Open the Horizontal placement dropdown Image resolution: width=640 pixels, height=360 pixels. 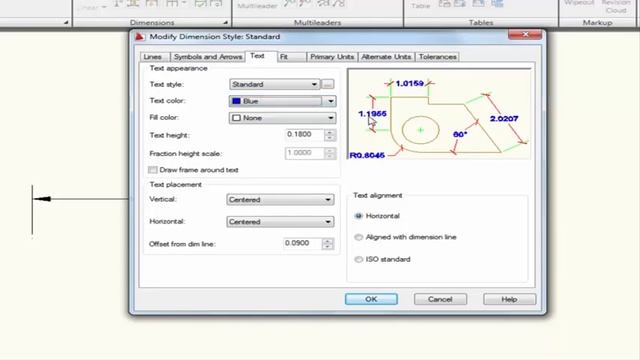tap(280, 222)
